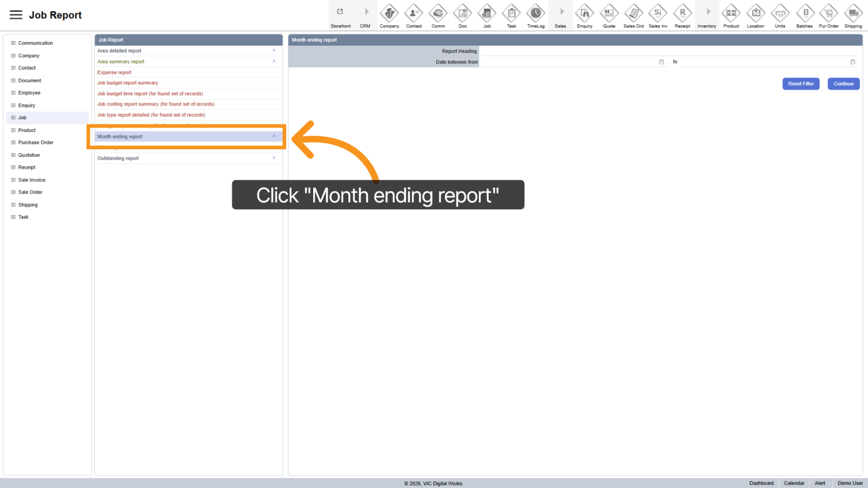Viewport: 868px width, 488px height.
Task: Open Outstanding report in the list
Action: pyautogui.click(x=118, y=159)
